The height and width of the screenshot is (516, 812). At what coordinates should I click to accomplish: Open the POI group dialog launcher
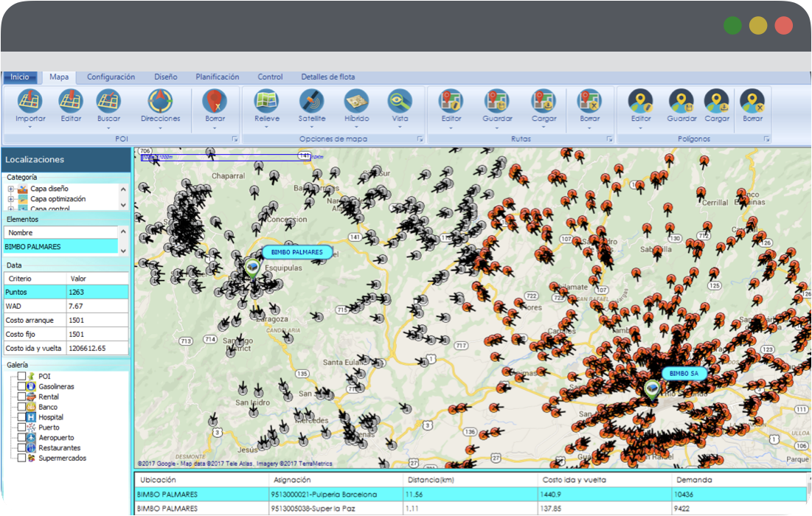coord(235,139)
